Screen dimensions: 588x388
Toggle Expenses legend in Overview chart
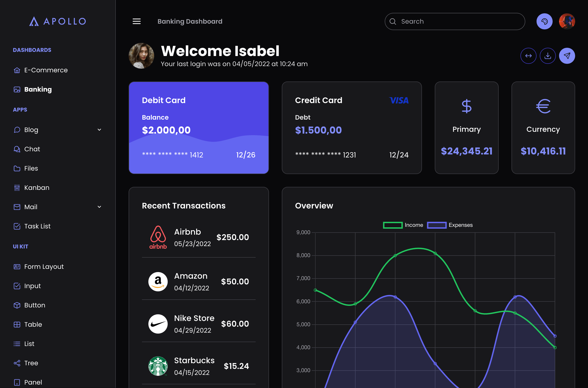(x=449, y=225)
